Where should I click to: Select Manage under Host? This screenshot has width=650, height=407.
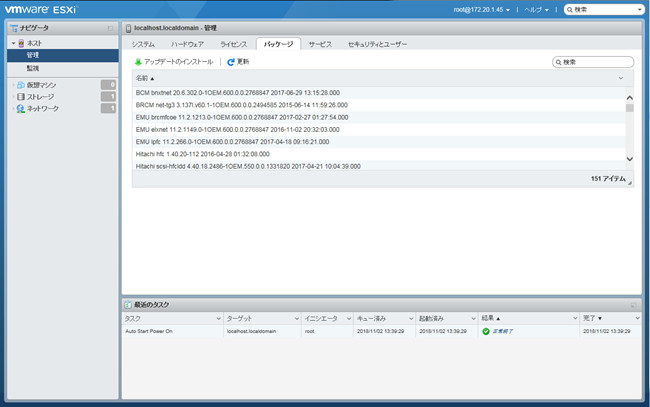tap(63, 55)
